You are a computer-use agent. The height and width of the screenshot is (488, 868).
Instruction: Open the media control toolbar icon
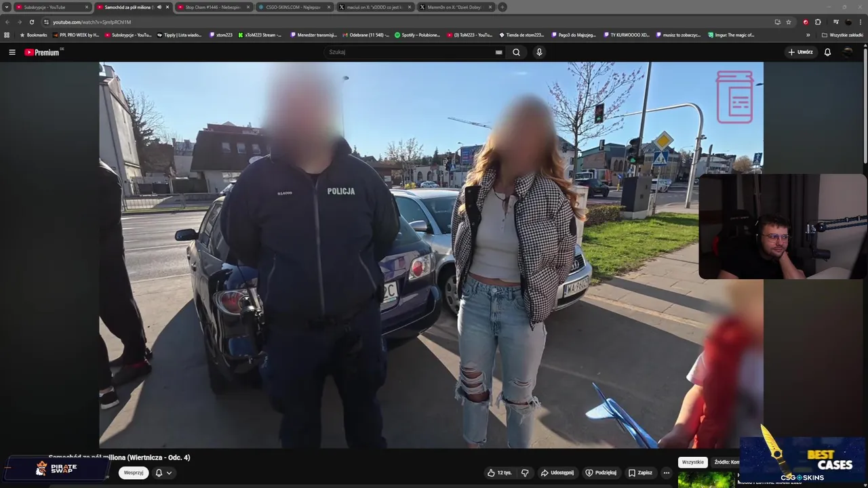pyautogui.click(x=836, y=22)
